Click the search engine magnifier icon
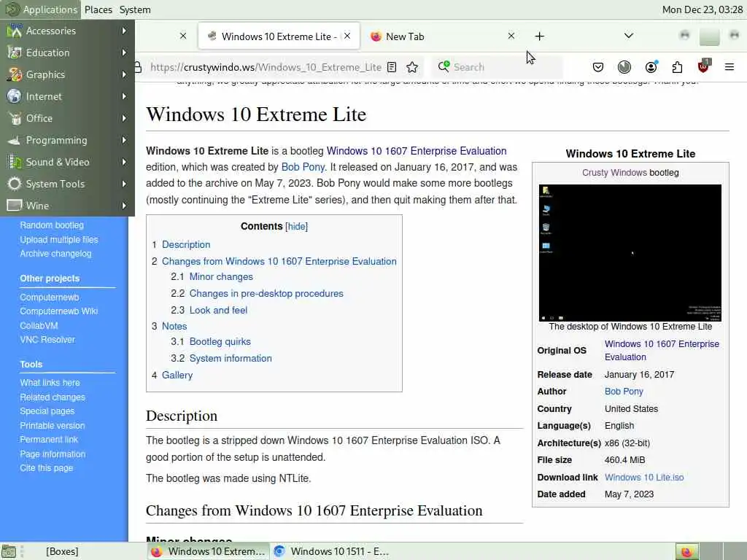747x560 pixels. pyautogui.click(x=444, y=66)
